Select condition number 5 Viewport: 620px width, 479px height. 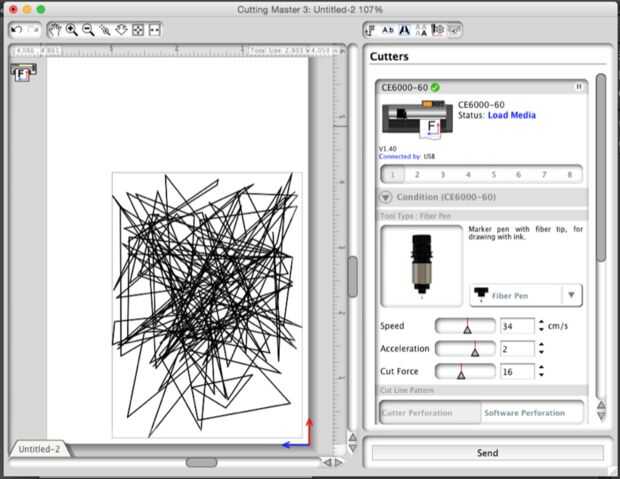pyautogui.click(x=493, y=174)
